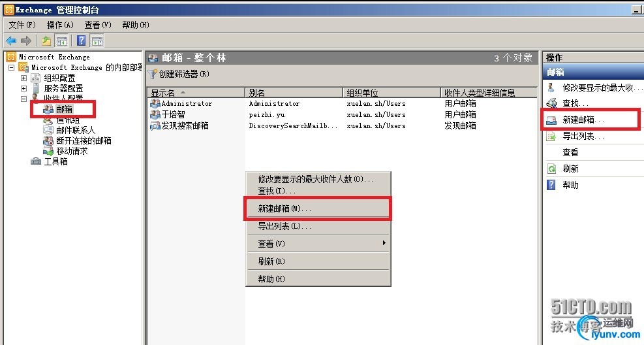Select the peizhi.yu alias cell

pyautogui.click(x=267, y=114)
